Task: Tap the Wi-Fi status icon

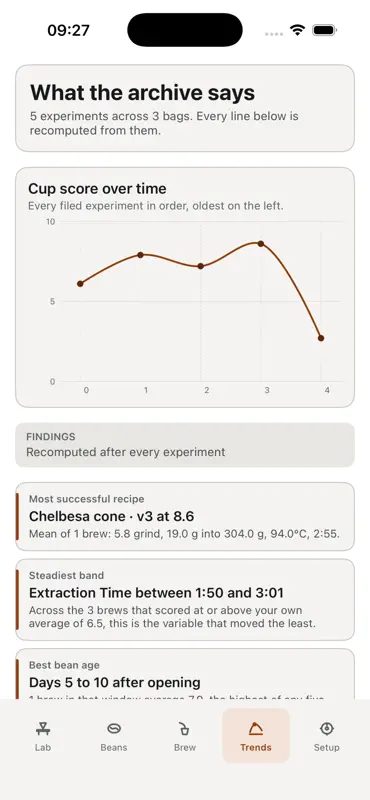Action: [297, 30]
